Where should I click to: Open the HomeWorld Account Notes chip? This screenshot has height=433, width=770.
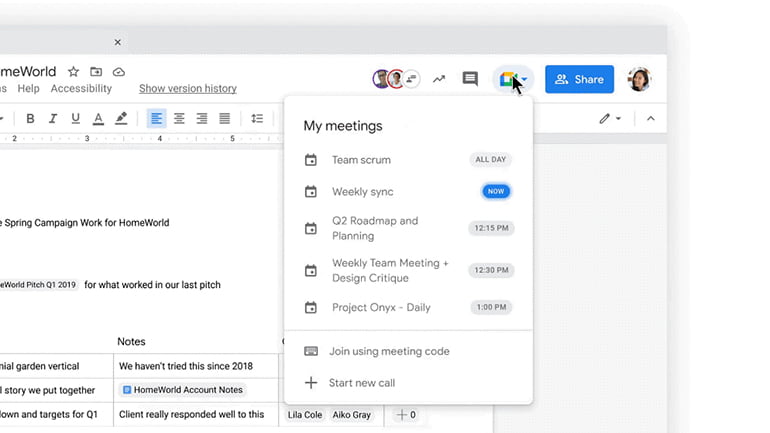(x=183, y=390)
